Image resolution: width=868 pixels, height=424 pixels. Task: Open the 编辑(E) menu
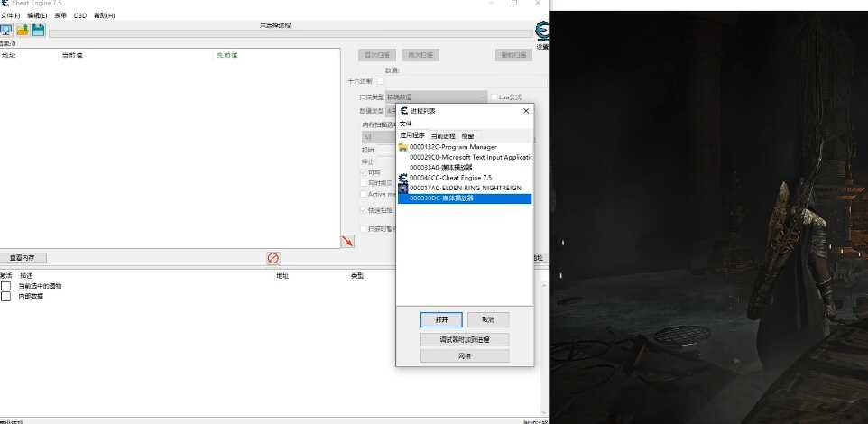click(x=37, y=15)
